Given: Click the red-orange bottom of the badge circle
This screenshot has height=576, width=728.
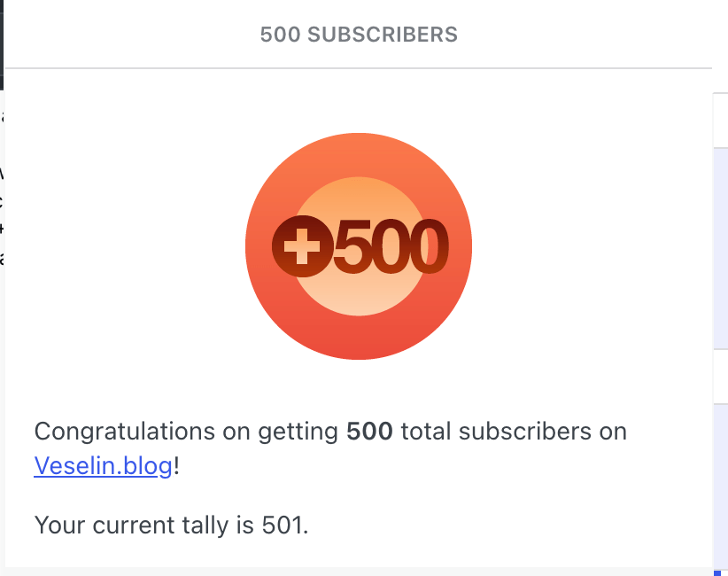Looking at the screenshot, I should point(359,344).
